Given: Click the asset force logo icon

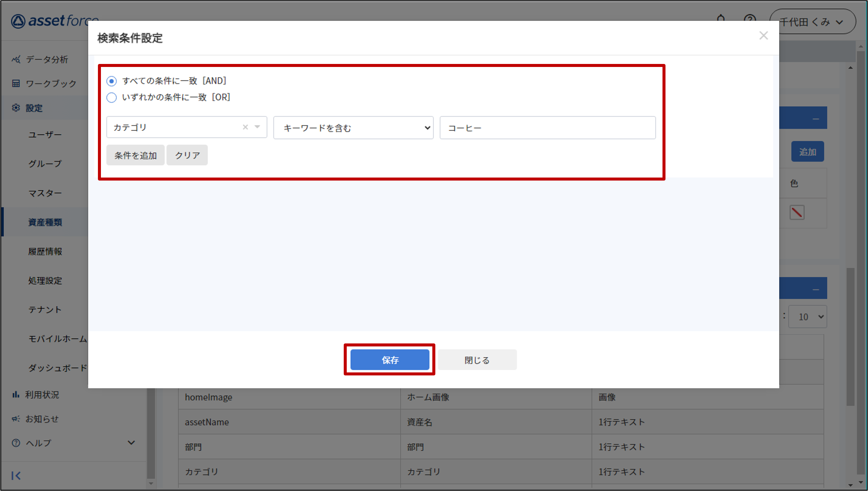Looking at the screenshot, I should coord(18,21).
